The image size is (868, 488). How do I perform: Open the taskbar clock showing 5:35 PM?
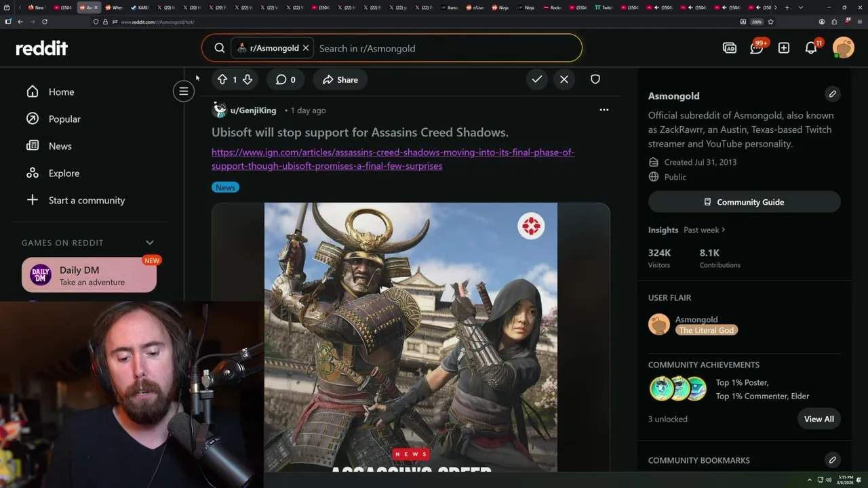[x=846, y=480]
